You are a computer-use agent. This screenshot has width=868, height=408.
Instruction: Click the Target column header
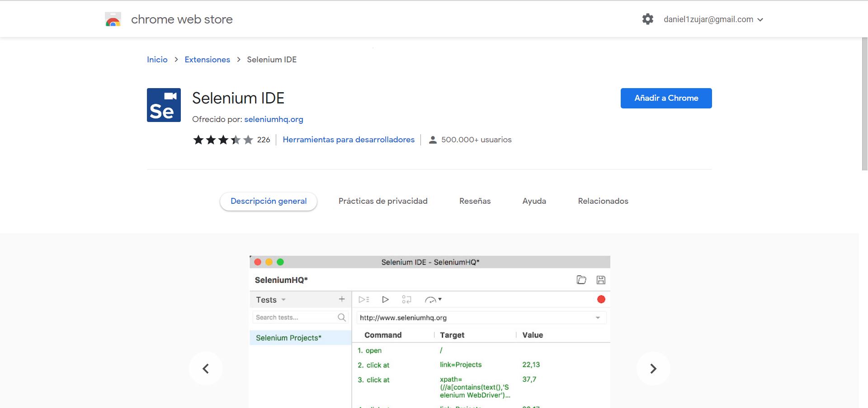(452, 335)
